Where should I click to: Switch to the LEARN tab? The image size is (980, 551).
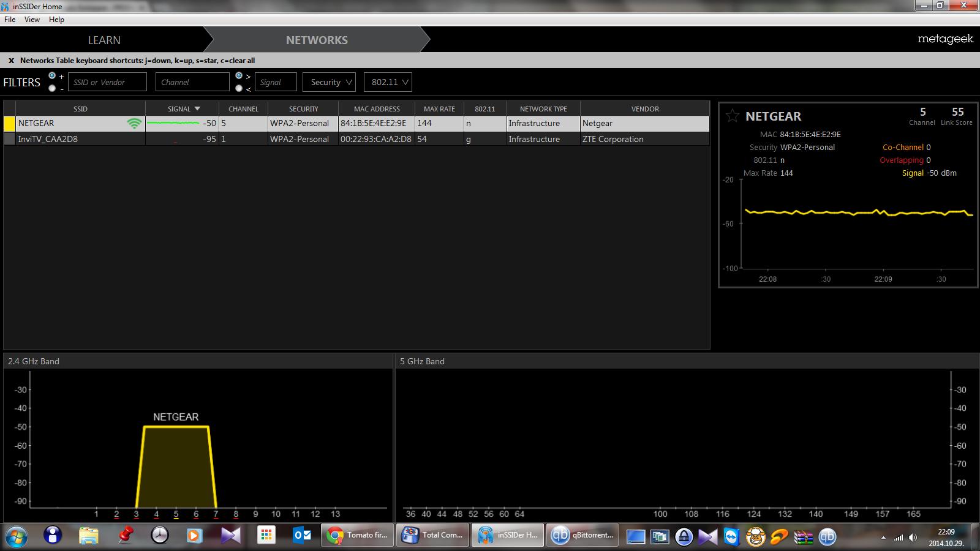(x=104, y=40)
